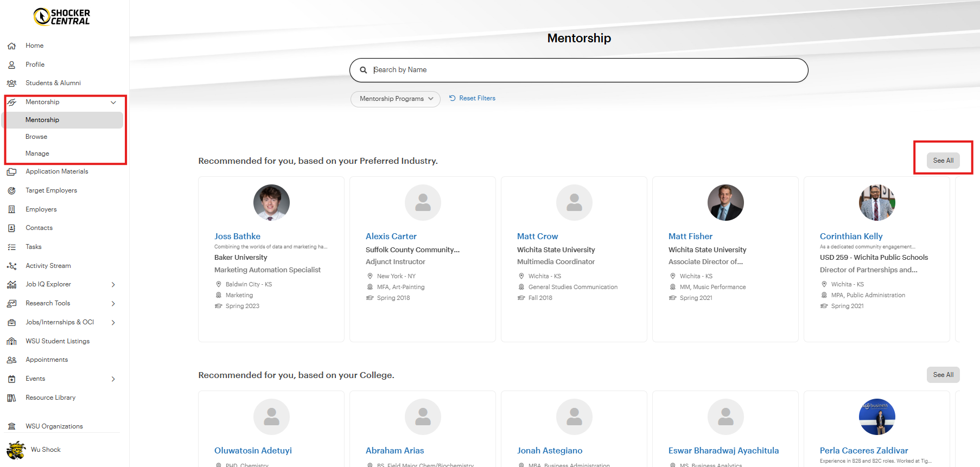The image size is (980, 467).
Task: Open the Browse submenu item
Action: (36, 137)
